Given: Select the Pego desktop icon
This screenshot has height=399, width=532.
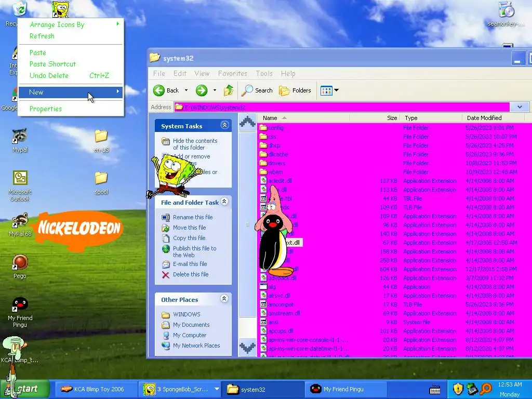Looking at the screenshot, I should [20, 262].
